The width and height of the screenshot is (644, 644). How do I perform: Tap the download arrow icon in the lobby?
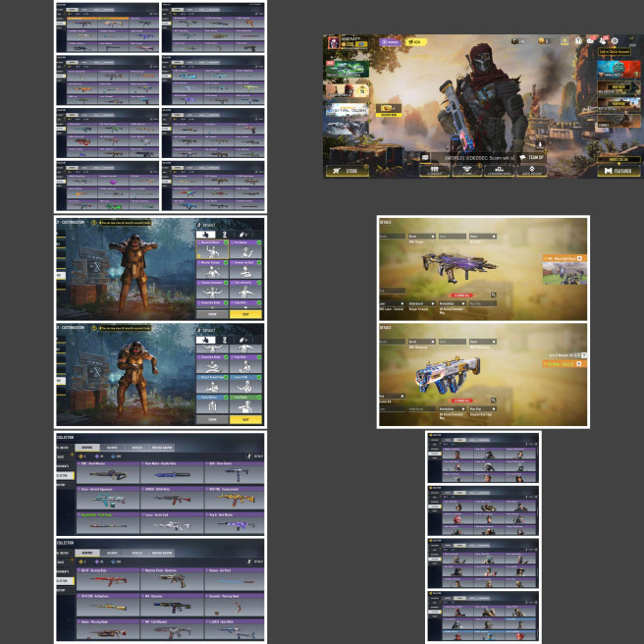click(540, 144)
